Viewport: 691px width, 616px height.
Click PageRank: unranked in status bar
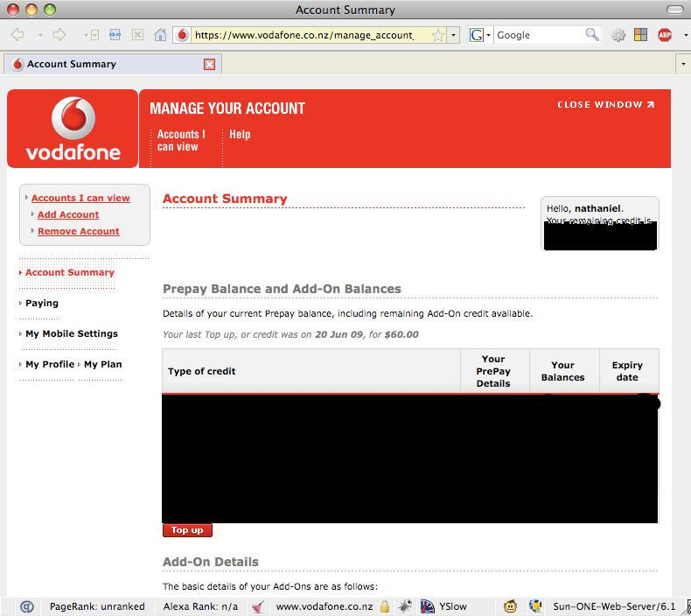pyautogui.click(x=97, y=606)
